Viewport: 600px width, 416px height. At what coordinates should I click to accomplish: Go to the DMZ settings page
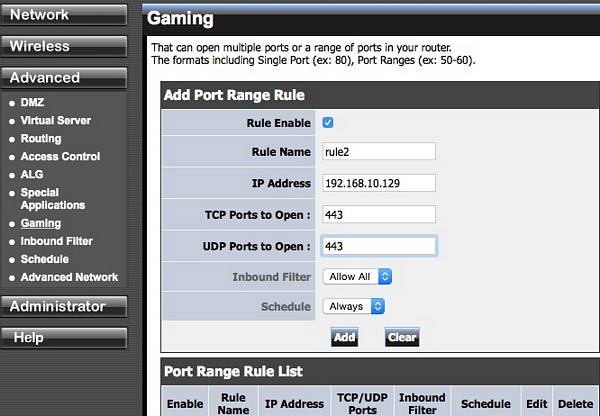pyautogui.click(x=32, y=102)
